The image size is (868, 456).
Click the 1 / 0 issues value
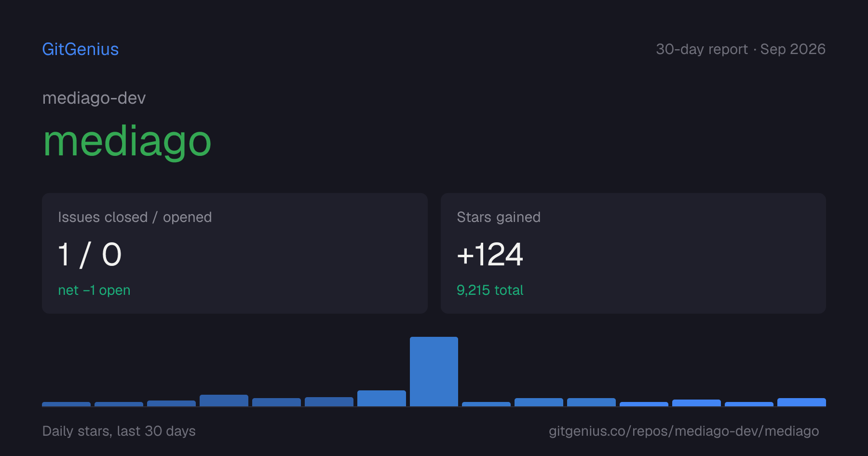point(90,255)
